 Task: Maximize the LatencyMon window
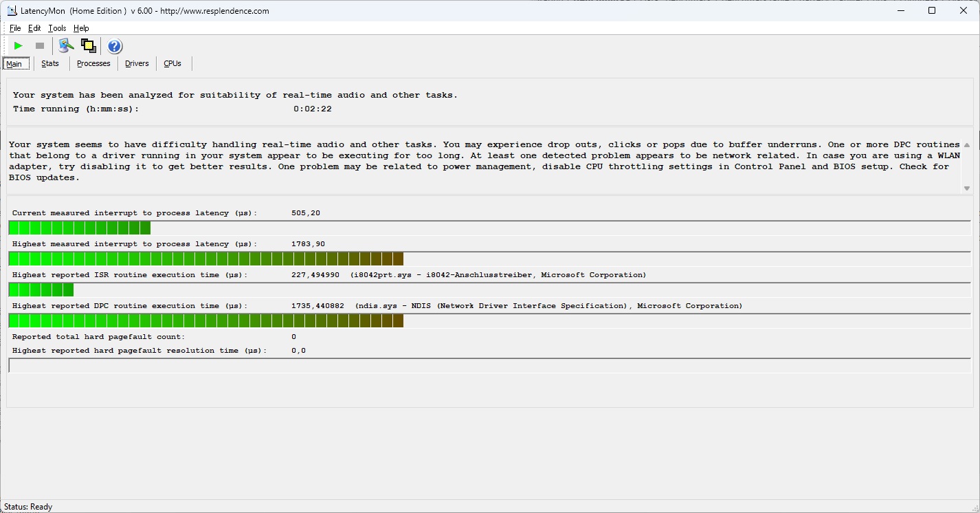point(932,10)
